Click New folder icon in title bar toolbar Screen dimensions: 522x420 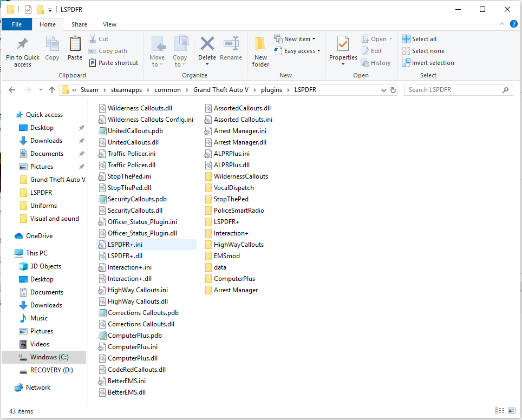pos(40,10)
